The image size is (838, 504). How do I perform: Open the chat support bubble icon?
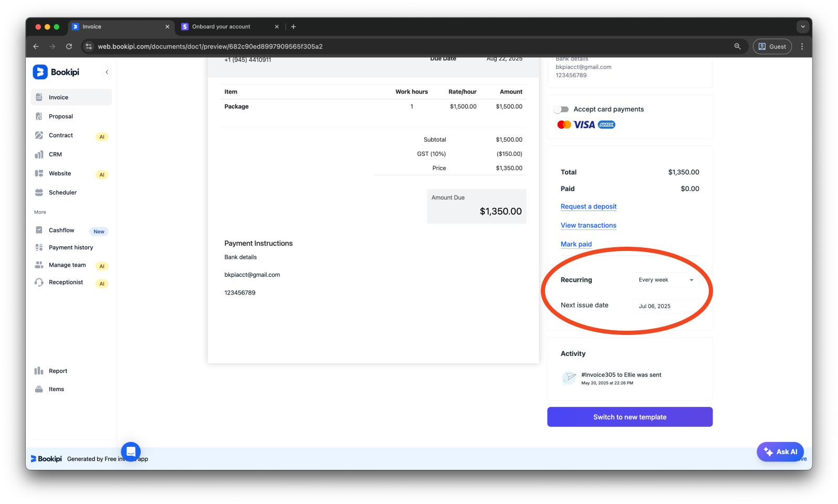pos(131,451)
